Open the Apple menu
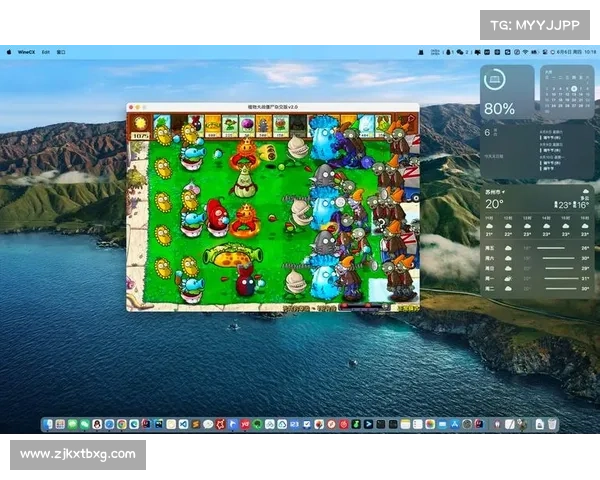 click(9, 52)
